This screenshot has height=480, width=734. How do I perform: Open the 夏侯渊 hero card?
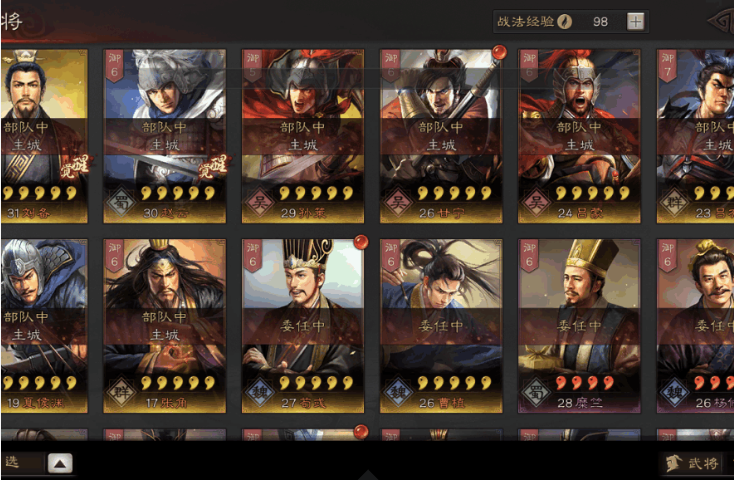pyautogui.click(x=44, y=326)
